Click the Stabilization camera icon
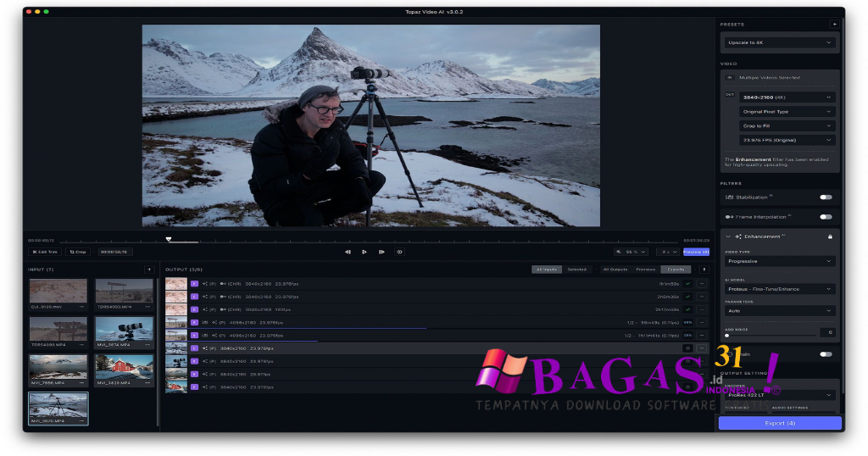The width and height of the screenshot is (868, 456). [x=729, y=197]
